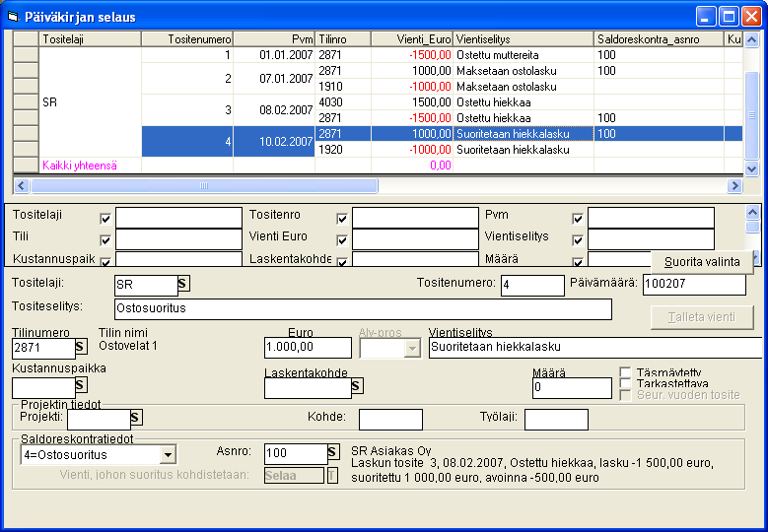Click the Suorita valinta button
Viewport: 768px width, 532px height.
pos(702,262)
